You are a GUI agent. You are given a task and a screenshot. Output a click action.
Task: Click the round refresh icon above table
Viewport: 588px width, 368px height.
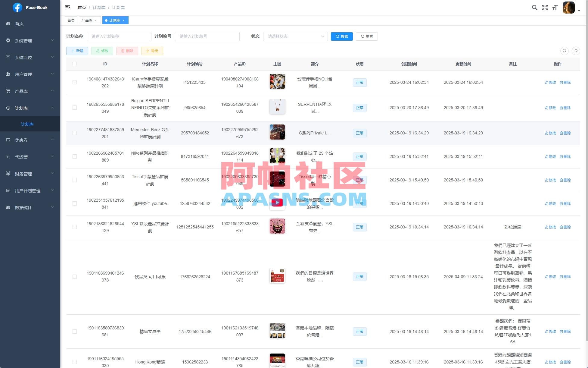pyautogui.click(x=576, y=51)
